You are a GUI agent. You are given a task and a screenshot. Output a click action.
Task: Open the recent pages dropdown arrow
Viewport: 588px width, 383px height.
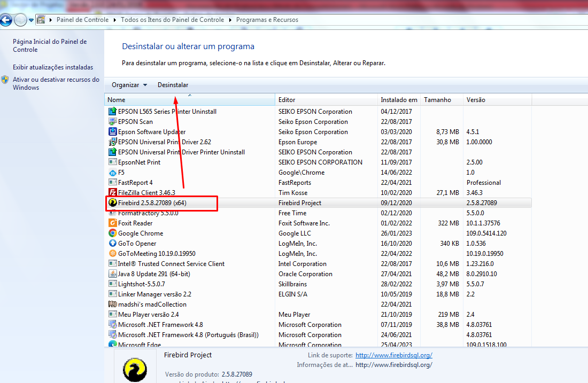tap(31, 20)
